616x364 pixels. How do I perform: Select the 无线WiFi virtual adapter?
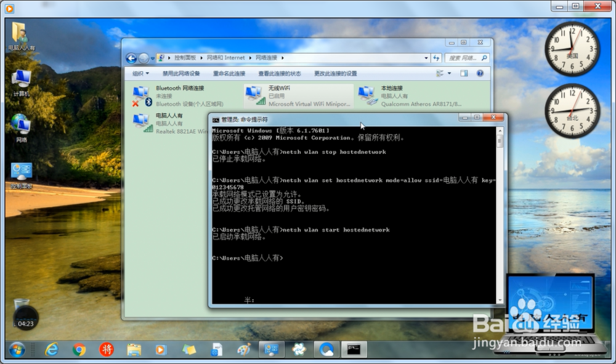point(299,96)
